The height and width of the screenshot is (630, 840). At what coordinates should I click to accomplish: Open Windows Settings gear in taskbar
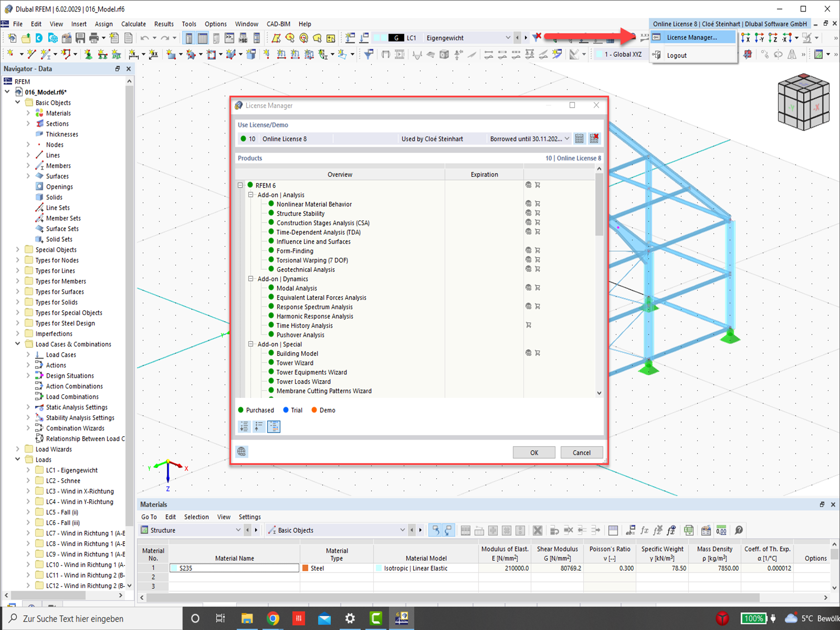[x=350, y=618]
